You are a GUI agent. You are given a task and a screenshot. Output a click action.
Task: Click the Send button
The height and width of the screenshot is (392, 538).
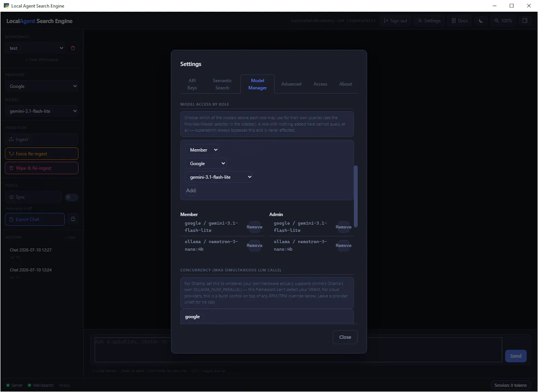(x=515, y=356)
